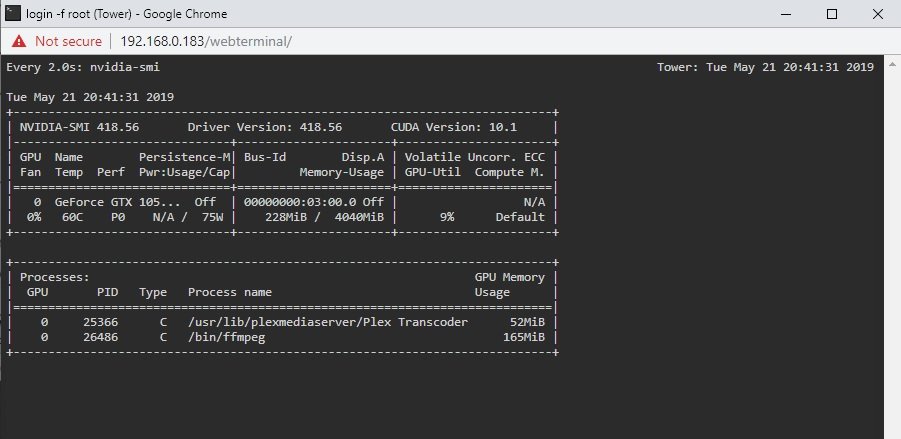Click the Plex Transcoder process path
This screenshot has height=439, width=901.
pyautogui.click(x=328, y=322)
